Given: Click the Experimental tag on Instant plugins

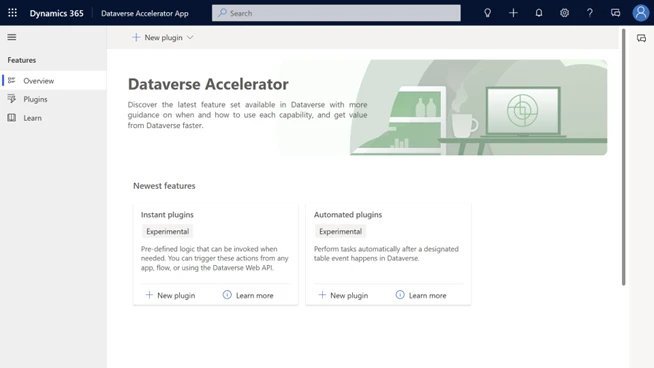Looking at the screenshot, I should tap(167, 231).
